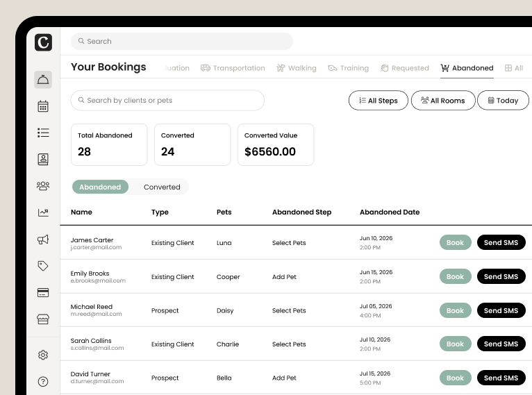This screenshot has width=532, height=395.
Task: Click the C logo in the sidebar
Action: [43, 42]
